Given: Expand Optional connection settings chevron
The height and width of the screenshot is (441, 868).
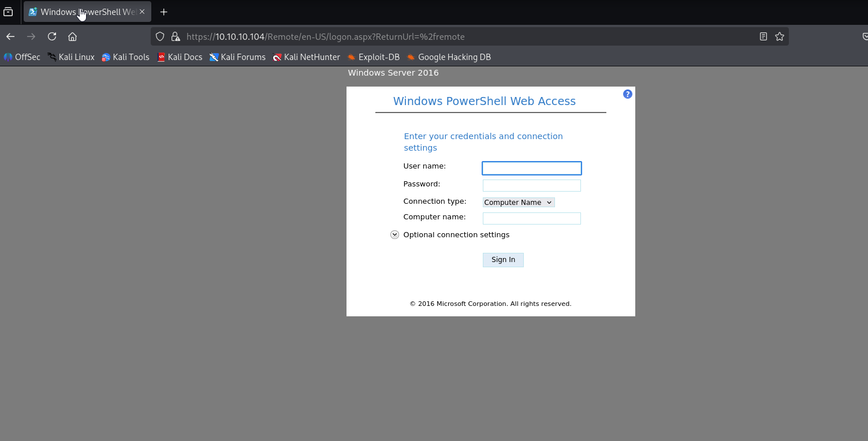Looking at the screenshot, I should 394,234.
